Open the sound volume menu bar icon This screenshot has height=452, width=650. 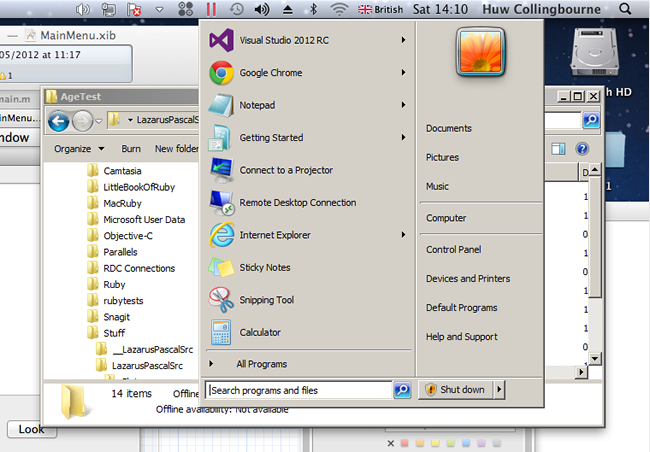(262, 9)
